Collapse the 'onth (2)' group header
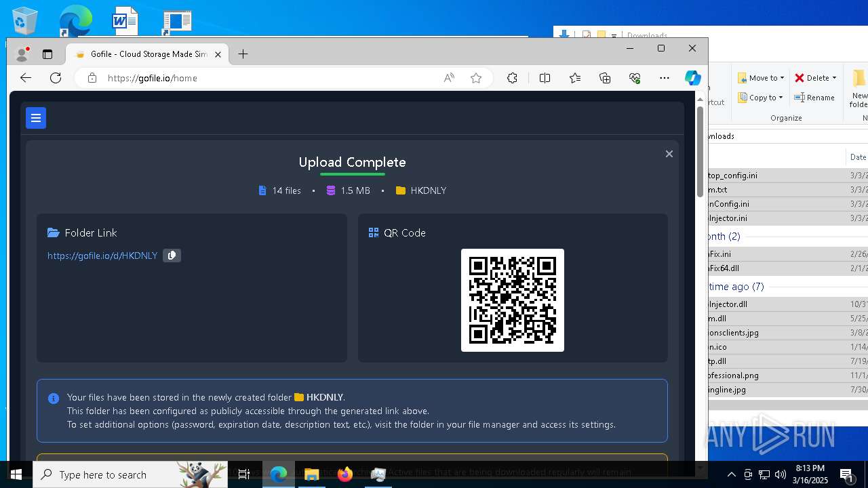This screenshot has height=488, width=868. coord(724,237)
